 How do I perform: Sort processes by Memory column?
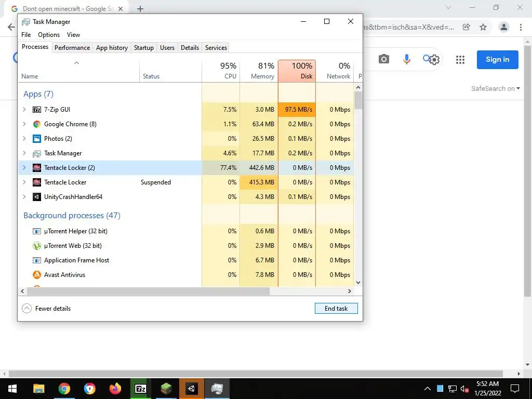coord(259,71)
